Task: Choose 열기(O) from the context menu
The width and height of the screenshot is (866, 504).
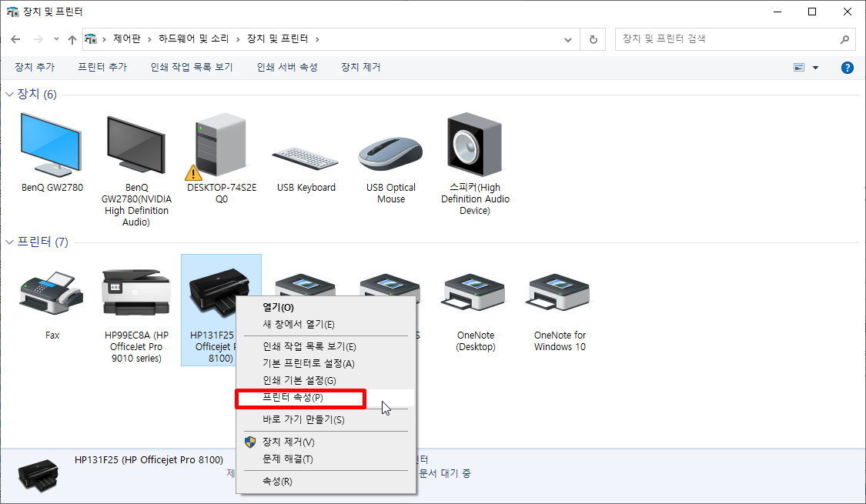Action: point(326,308)
